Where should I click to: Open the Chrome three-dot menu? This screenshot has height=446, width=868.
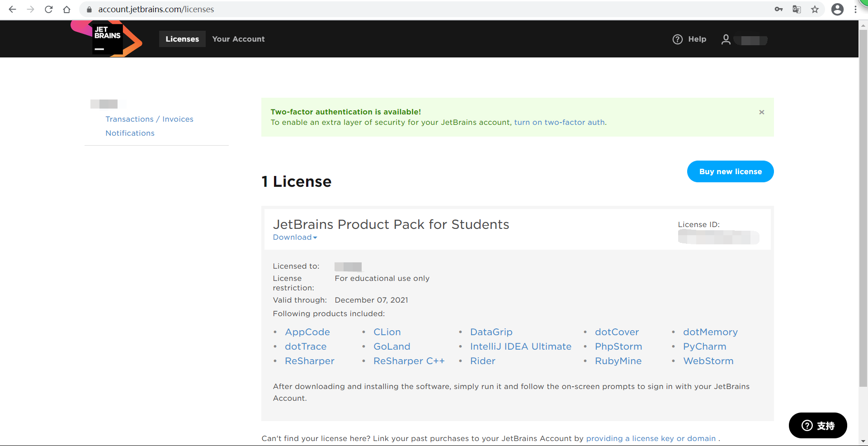855,9
